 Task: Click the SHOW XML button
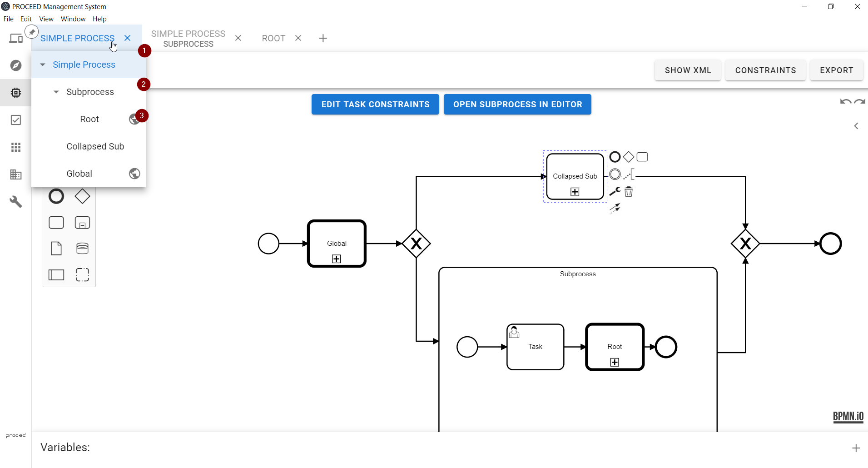click(x=688, y=70)
